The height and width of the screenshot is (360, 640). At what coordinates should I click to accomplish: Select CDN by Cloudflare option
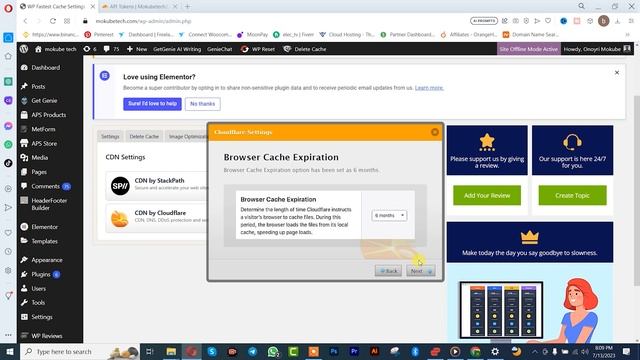tap(157, 218)
